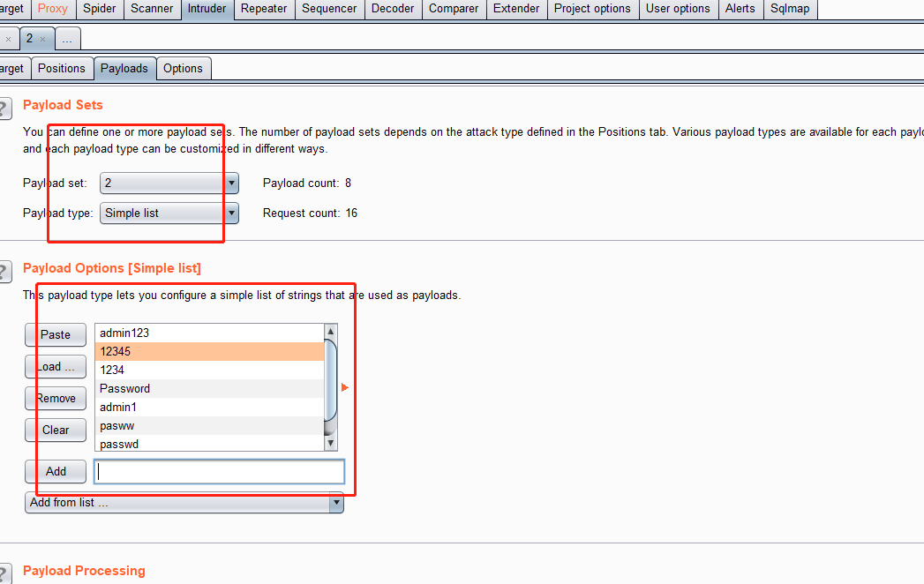Viewport: 924px width, 584px height.
Task: Click the Add button
Action: (x=56, y=471)
